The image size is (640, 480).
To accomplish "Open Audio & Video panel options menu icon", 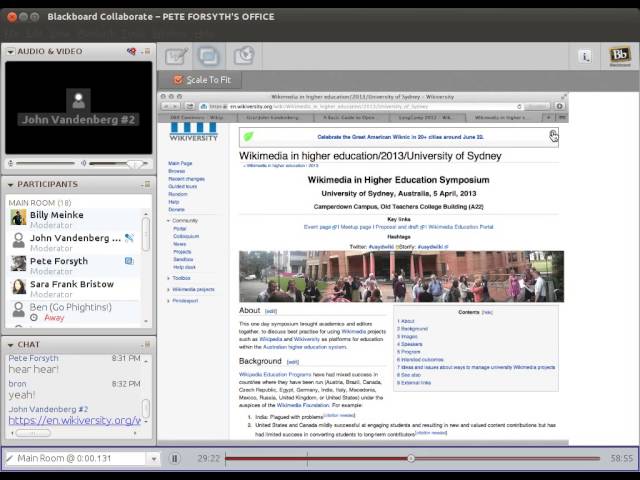I will click(147, 51).
